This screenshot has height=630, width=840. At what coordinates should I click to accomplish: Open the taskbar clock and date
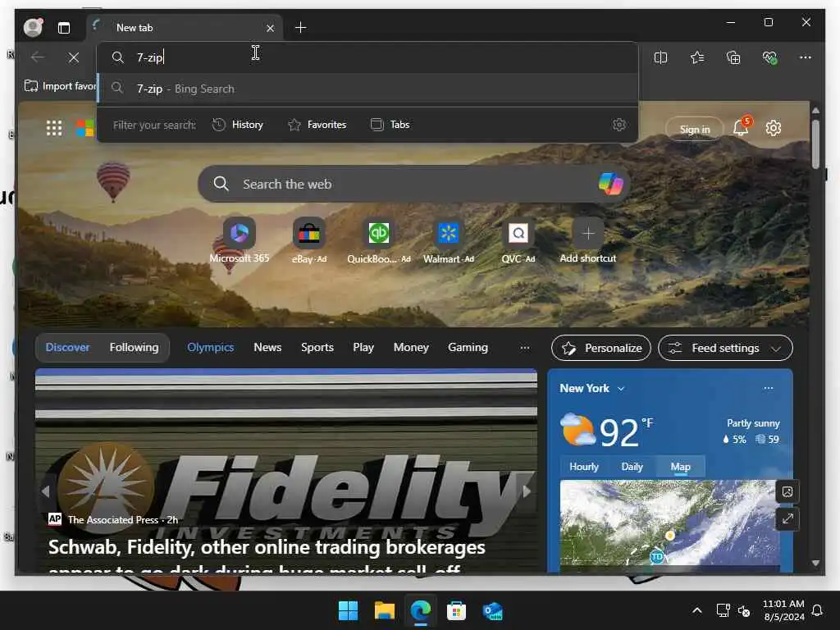(x=783, y=610)
